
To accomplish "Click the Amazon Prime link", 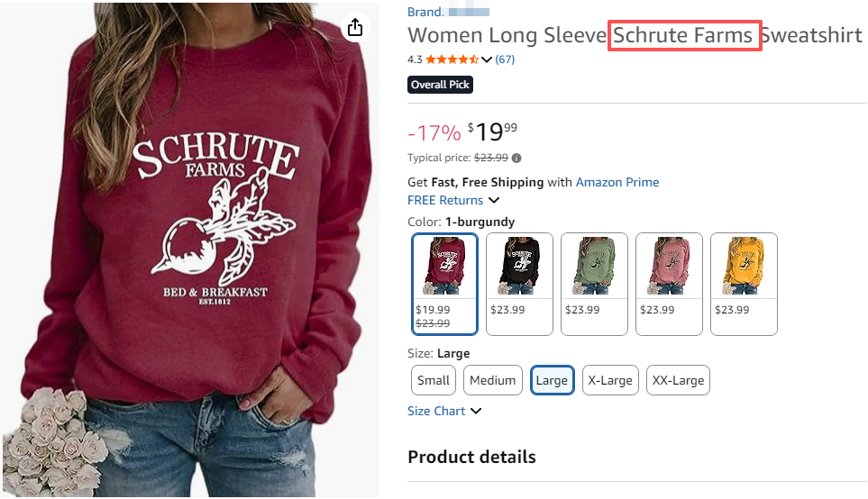I will pos(617,182).
